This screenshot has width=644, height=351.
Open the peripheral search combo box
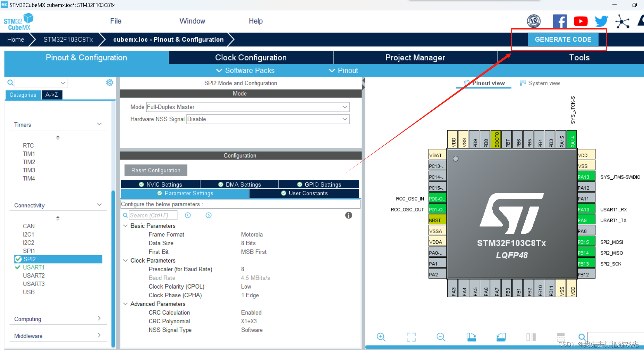[x=41, y=83]
